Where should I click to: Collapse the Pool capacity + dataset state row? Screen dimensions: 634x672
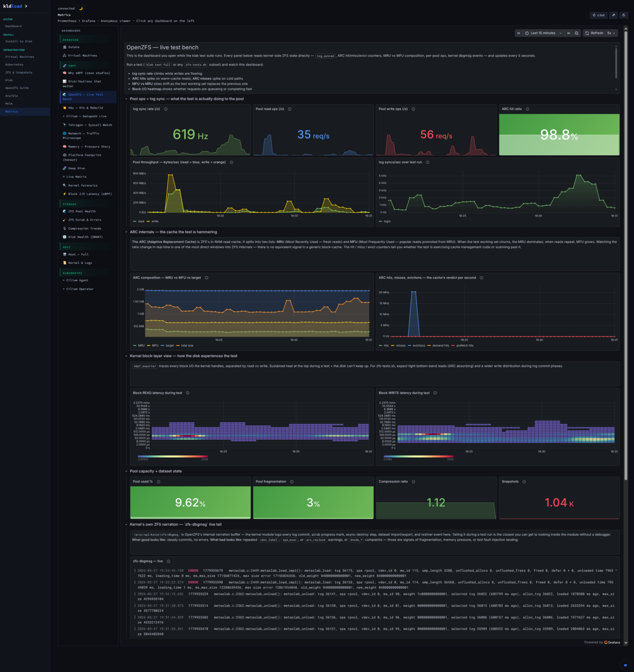pos(126,471)
